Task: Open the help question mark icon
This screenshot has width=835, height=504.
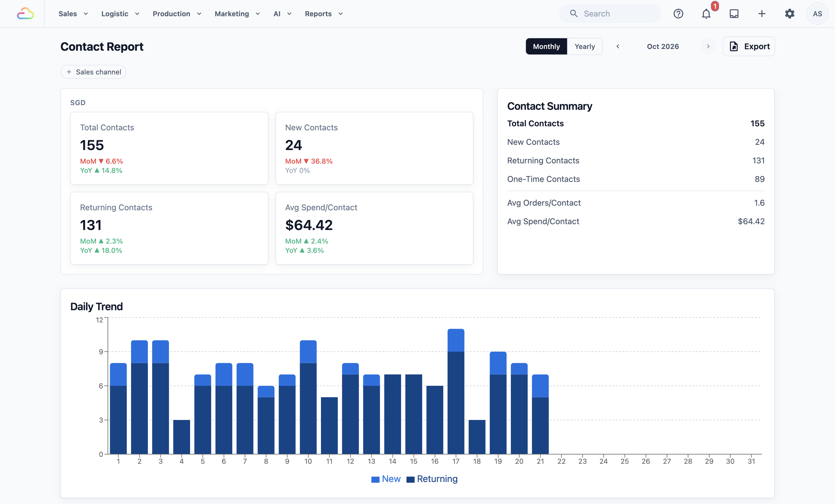Action: [x=678, y=14]
